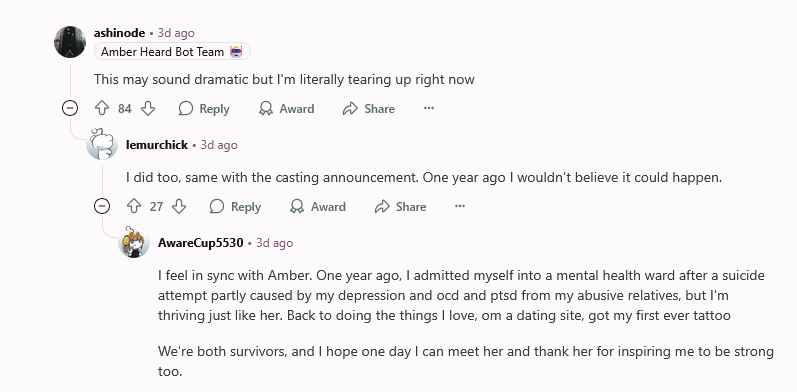Visit AwareCup5530's user profile link
Image resolution: width=797 pixels, height=392 pixels.
tap(200, 243)
